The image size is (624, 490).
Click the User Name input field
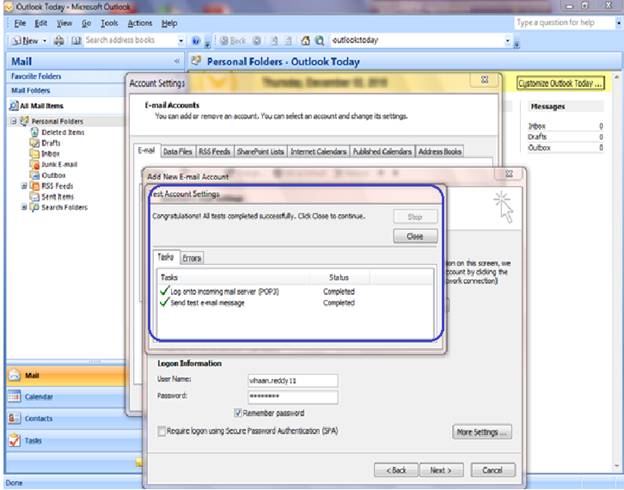tap(293, 381)
